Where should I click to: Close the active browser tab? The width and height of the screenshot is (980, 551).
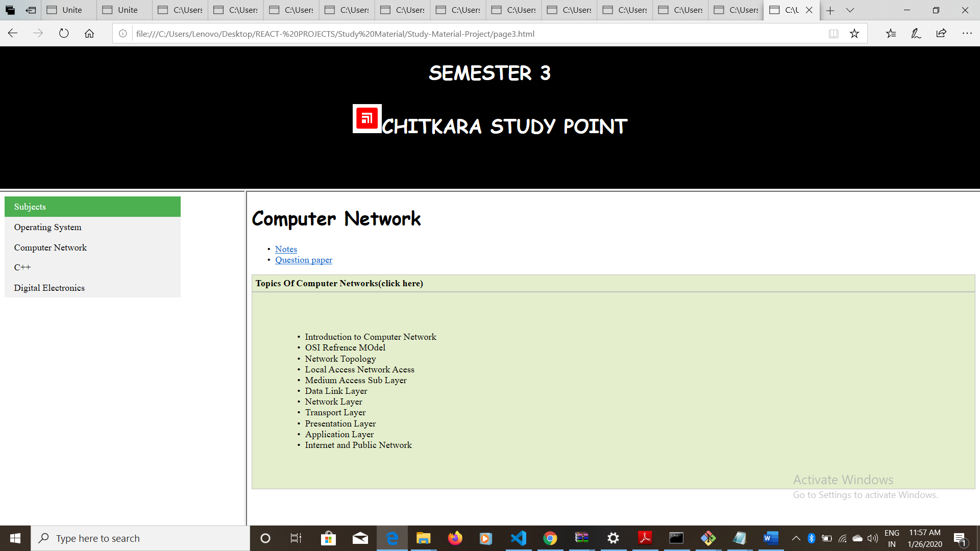click(809, 10)
